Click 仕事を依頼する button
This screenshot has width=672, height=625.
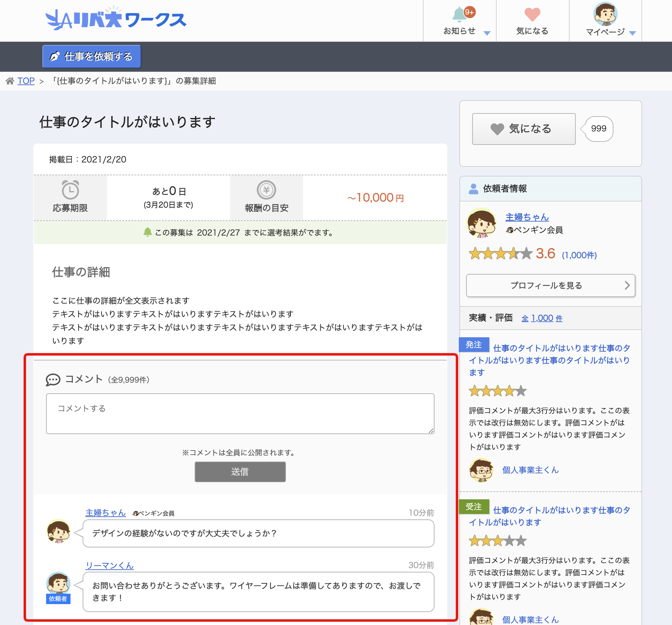[x=91, y=56]
